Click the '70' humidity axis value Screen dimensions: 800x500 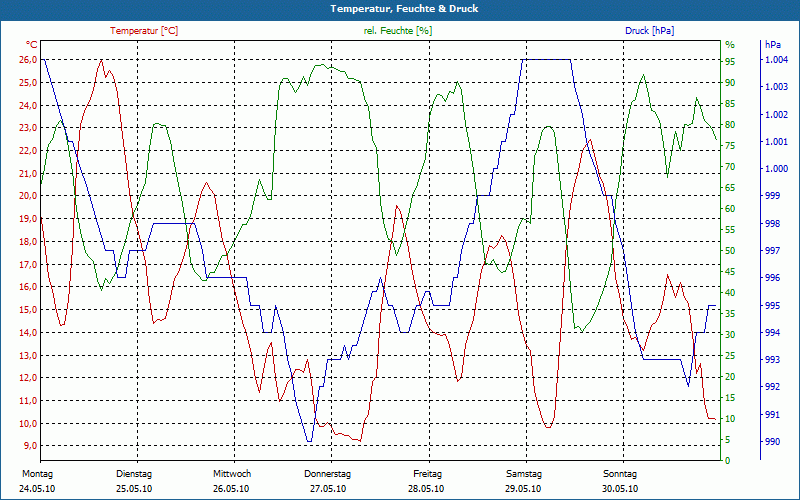point(730,167)
